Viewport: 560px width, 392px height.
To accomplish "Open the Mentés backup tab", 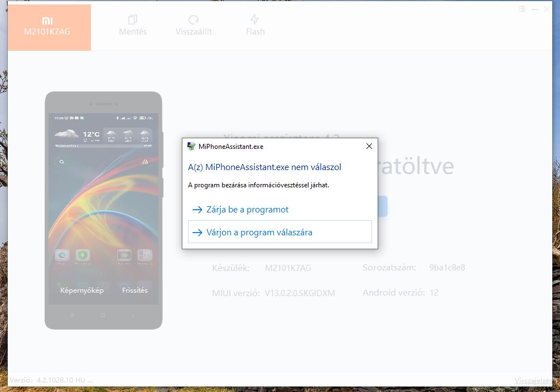I will pos(133,26).
